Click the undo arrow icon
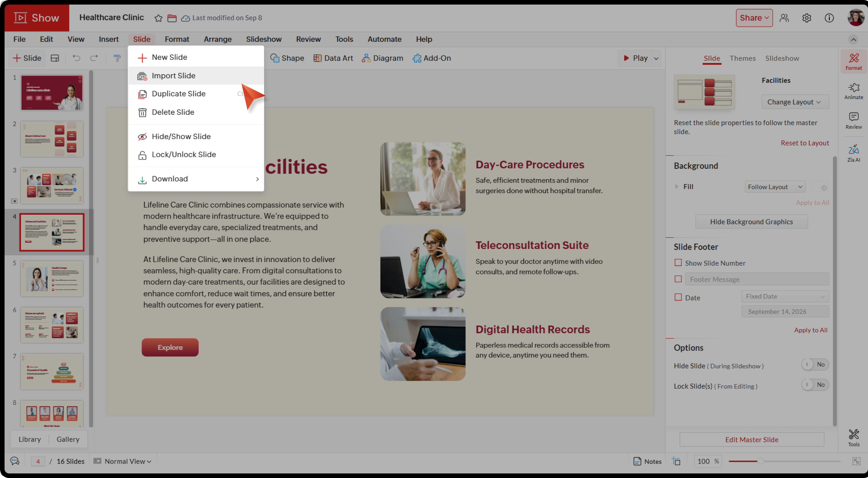 click(76, 58)
